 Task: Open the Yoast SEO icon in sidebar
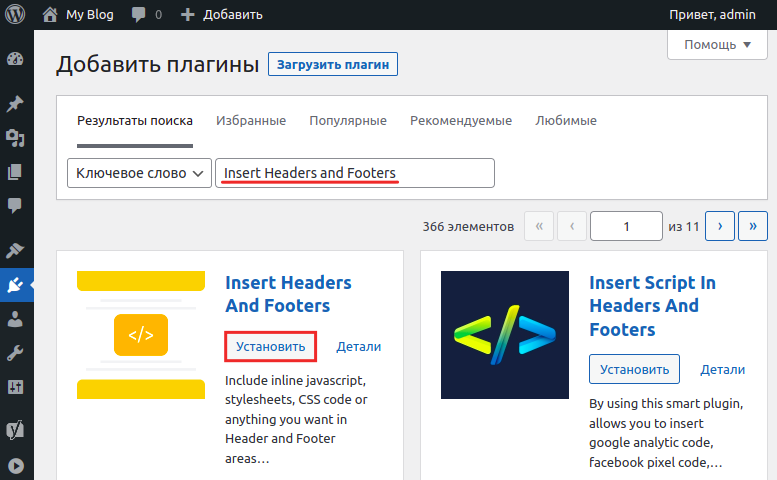[15, 429]
